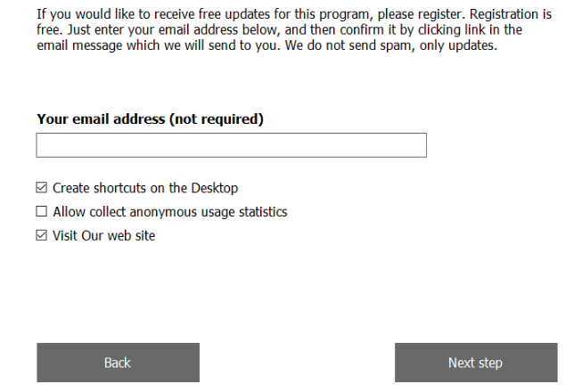582x392 pixels.
Task: Click the empty box beside anonymous usage statistics
Action: [x=42, y=212]
